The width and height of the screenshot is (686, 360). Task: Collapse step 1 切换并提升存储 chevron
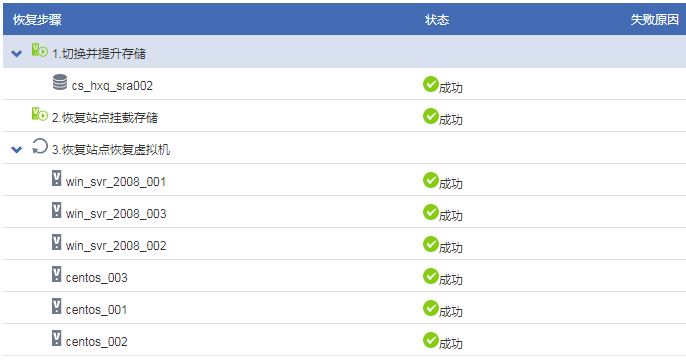pos(17,54)
